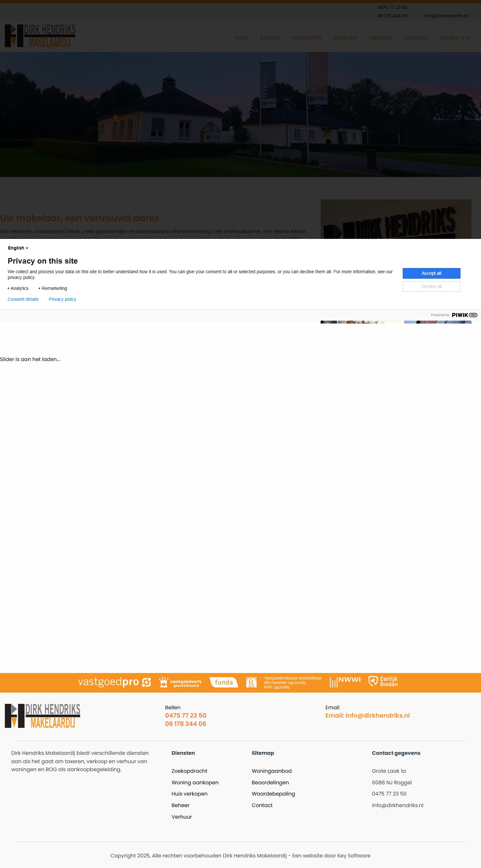This screenshot has width=481, height=868.
Task: Select Huis verkopen service link
Action: tap(189, 794)
